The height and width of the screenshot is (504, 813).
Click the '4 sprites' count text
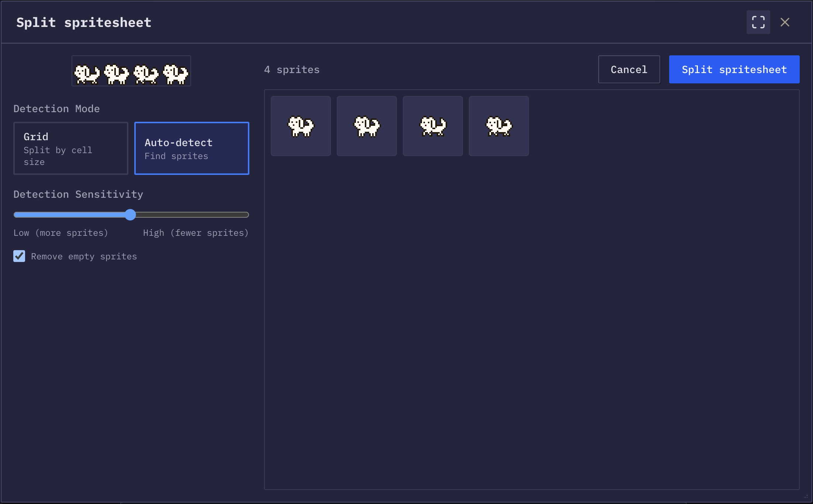tap(292, 70)
